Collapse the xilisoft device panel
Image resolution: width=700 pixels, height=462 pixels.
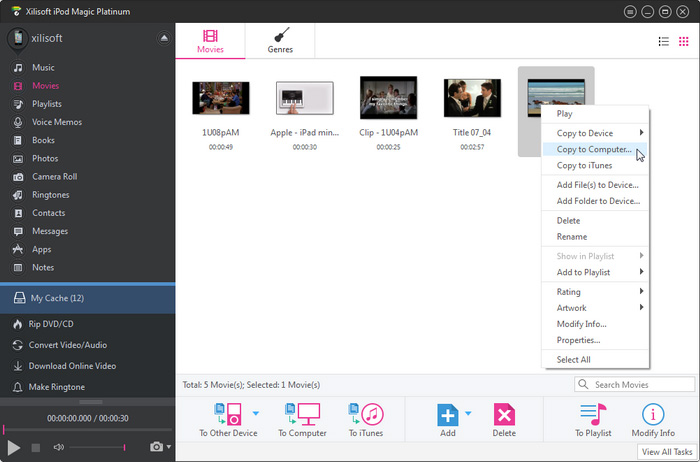click(164, 38)
